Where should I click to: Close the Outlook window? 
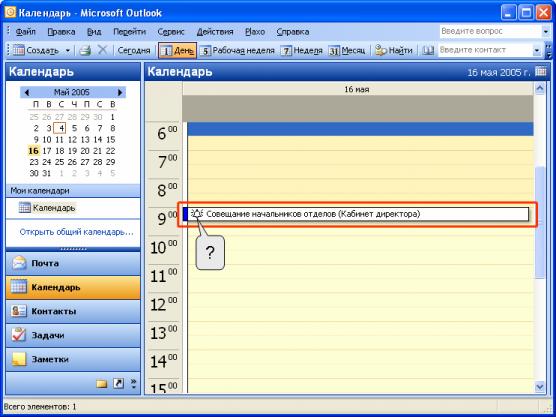coord(543,13)
